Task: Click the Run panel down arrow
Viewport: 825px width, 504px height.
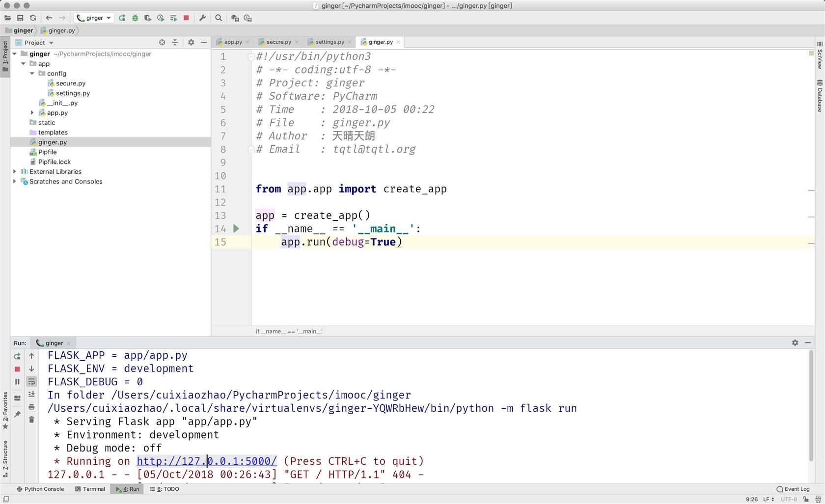Action: [x=31, y=369]
